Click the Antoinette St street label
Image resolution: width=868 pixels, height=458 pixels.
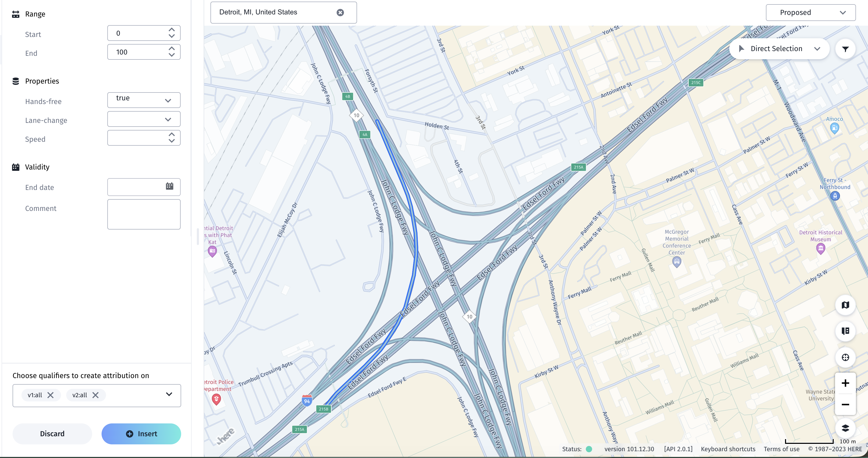coord(616,90)
